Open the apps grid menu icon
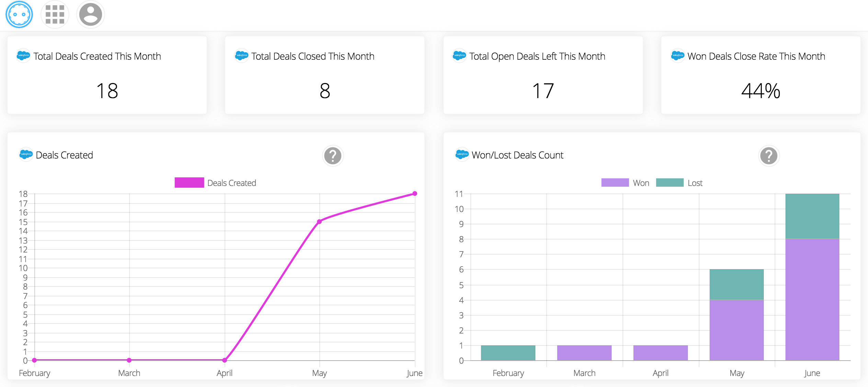The width and height of the screenshot is (868, 387). coord(55,14)
